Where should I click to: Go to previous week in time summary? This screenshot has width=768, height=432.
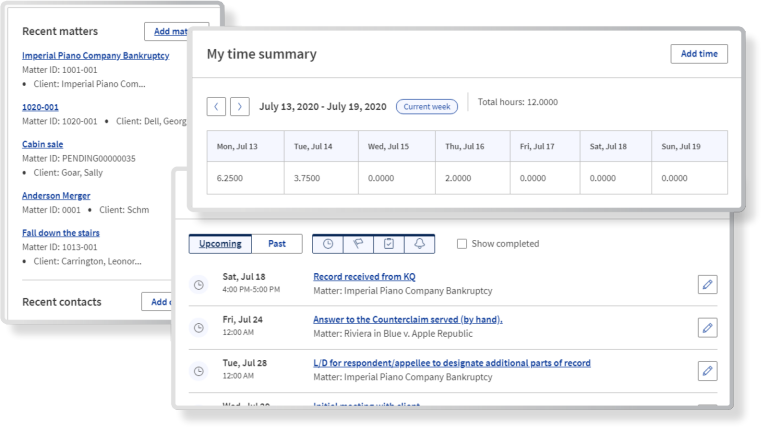coord(216,106)
